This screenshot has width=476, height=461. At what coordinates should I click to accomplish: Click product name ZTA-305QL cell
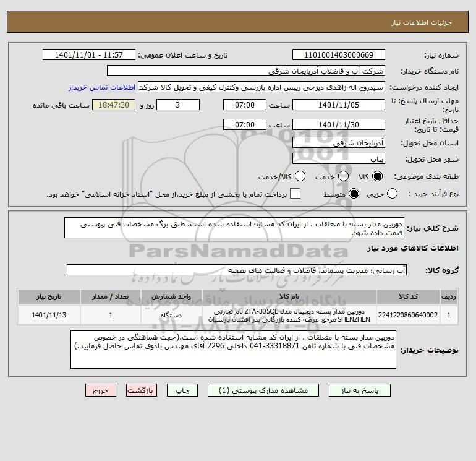tap(289, 316)
